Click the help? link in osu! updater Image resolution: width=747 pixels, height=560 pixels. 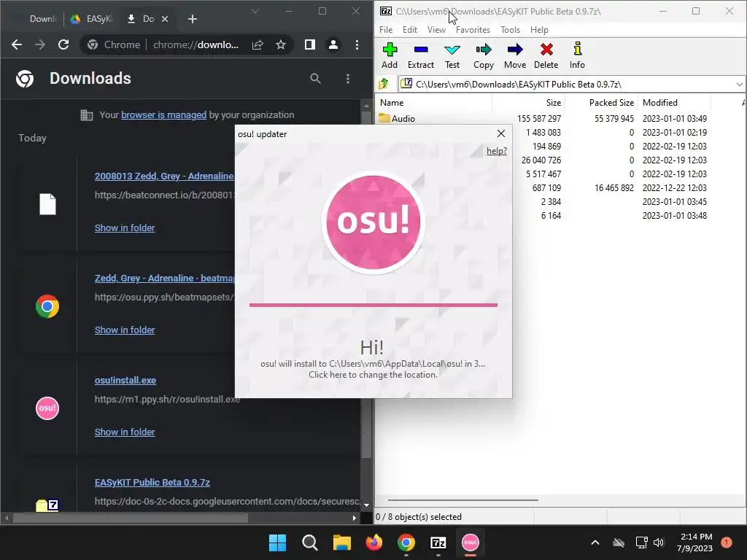tap(496, 151)
